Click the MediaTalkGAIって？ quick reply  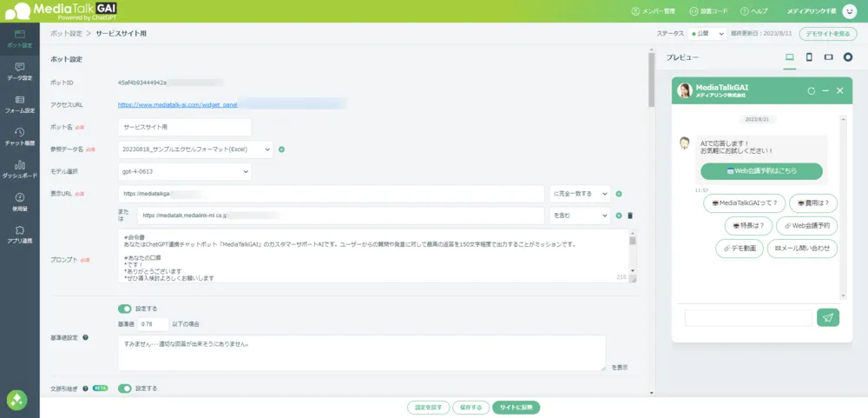[x=744, y=203]
